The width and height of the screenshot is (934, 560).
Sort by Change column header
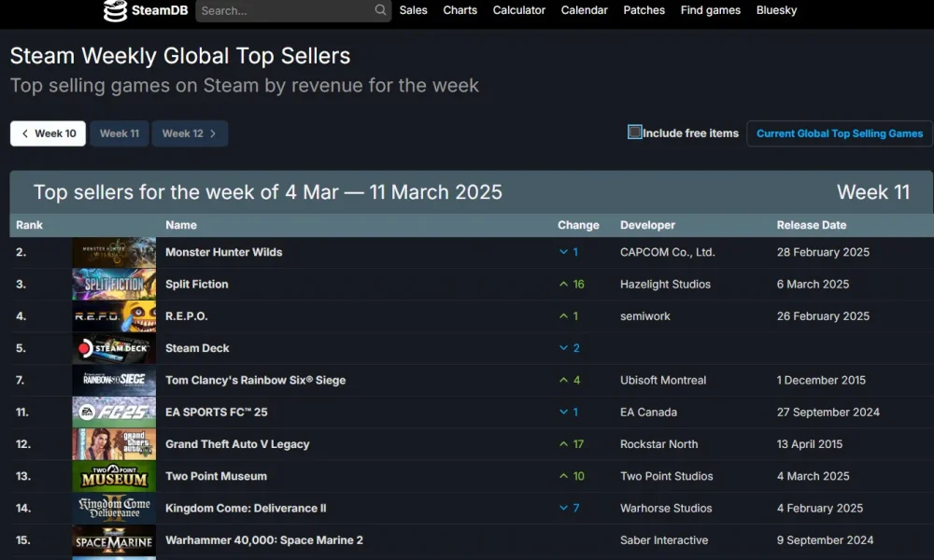[x=578, y=225]
